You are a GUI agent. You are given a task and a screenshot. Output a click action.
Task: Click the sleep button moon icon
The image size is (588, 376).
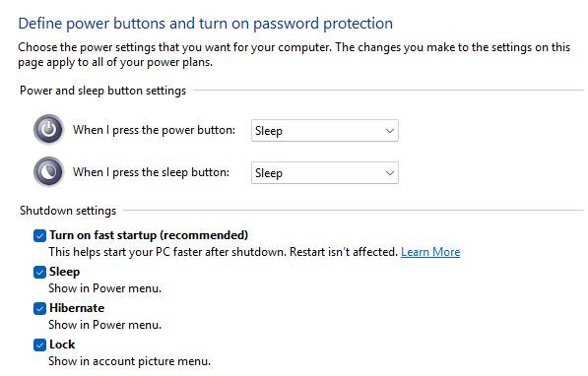tap(48, 172)
